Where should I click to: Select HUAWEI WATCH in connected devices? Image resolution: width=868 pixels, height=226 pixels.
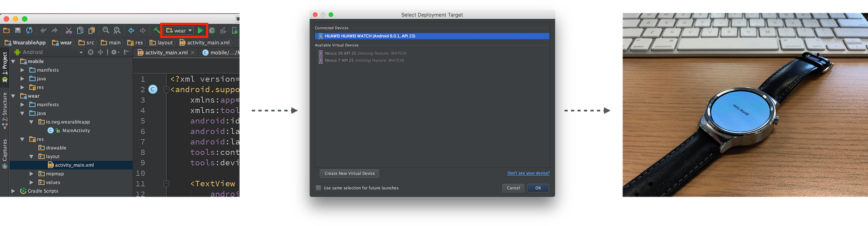(432, 36)
